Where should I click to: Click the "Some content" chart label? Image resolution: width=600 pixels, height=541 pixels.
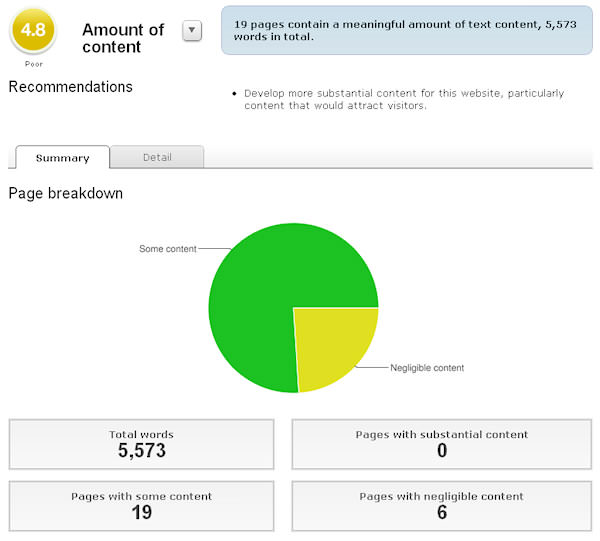pos(167,249)
